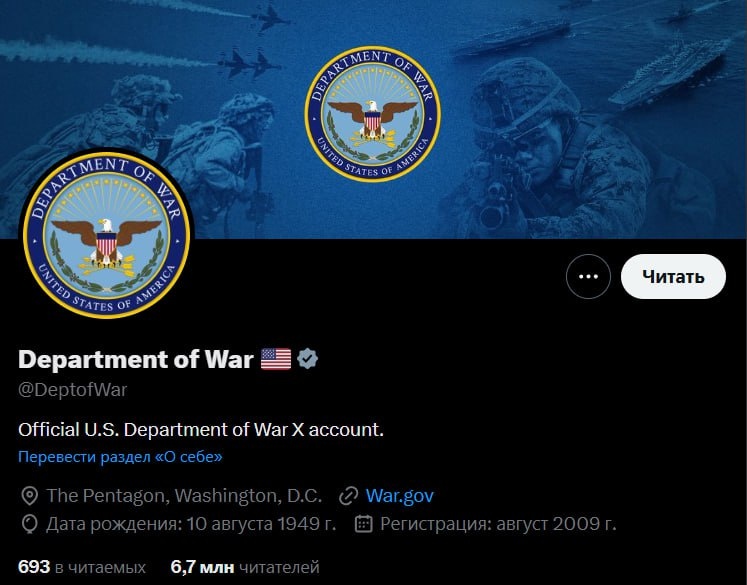This screenshot has height=585, width=747.
Task: Click the blue-gray verified badge icon
Action: tap(307, 359)
